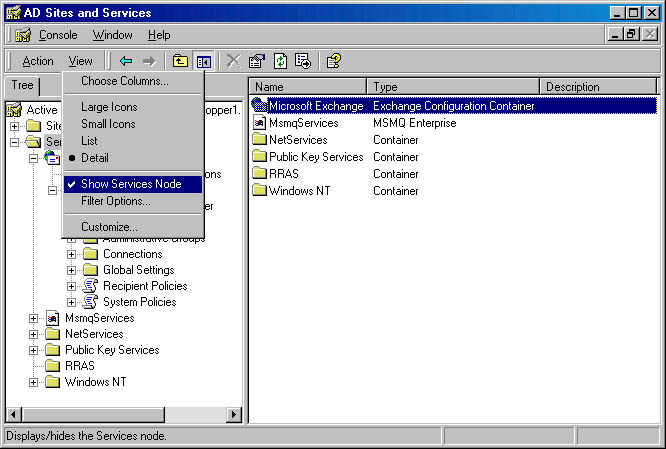This screenshot has width=666, height=449.
Task: Click the Up One Level folder icon
Action: (x=181, y=61)
